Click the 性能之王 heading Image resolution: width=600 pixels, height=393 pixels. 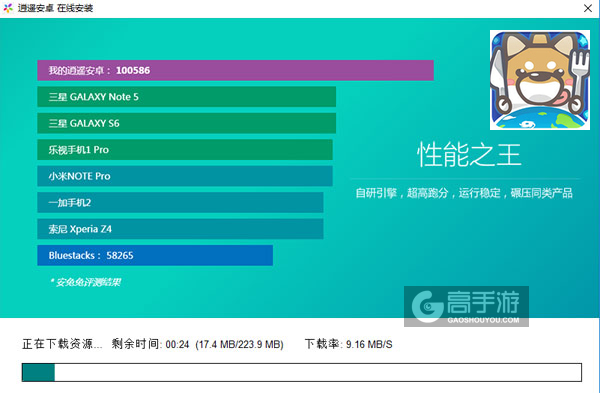point(469,155)
